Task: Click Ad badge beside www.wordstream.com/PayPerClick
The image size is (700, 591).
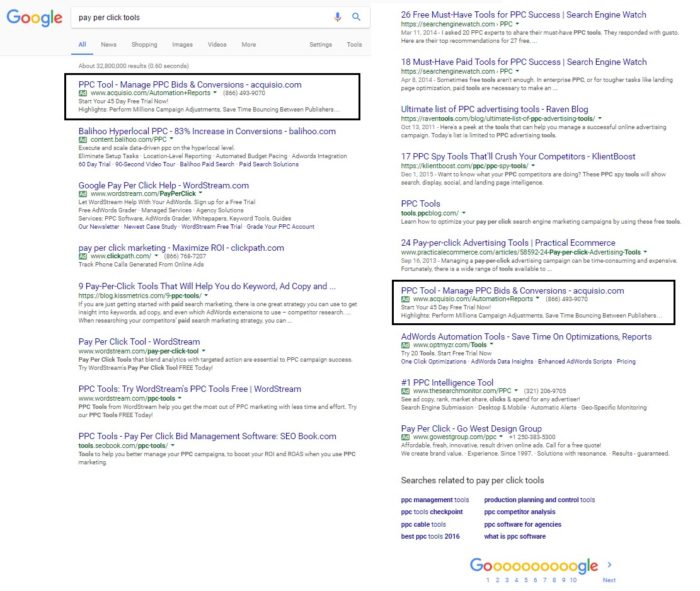Action: [83, 194]
